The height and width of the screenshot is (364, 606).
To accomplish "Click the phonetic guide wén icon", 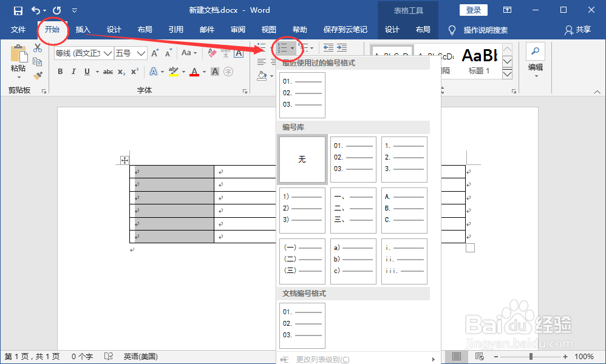I will (225, 53).
